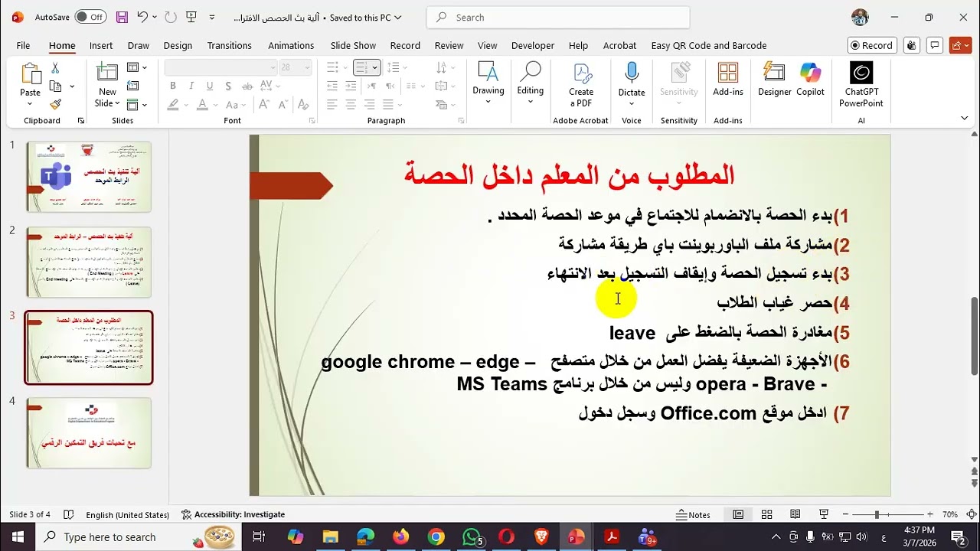The width and height of the screenshot is (980, 551).
Task: Click the Save icon in title bar
Action: point(122,17)
